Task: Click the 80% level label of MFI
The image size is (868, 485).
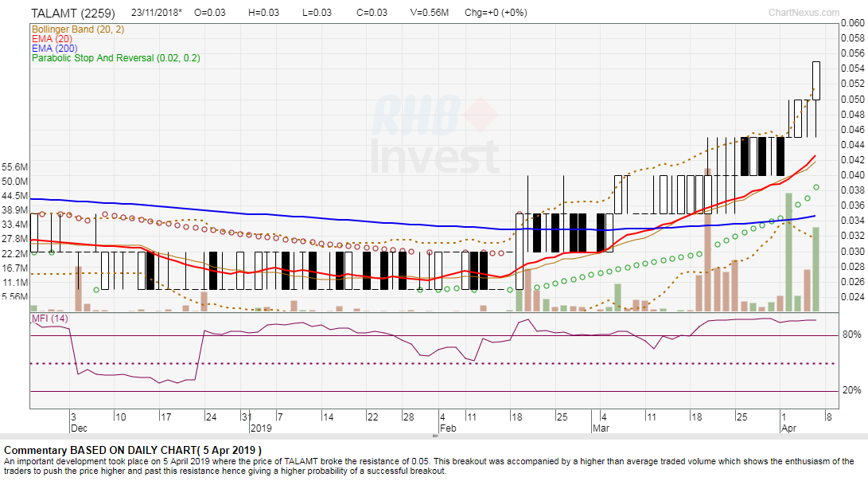Action: [851, 334]
